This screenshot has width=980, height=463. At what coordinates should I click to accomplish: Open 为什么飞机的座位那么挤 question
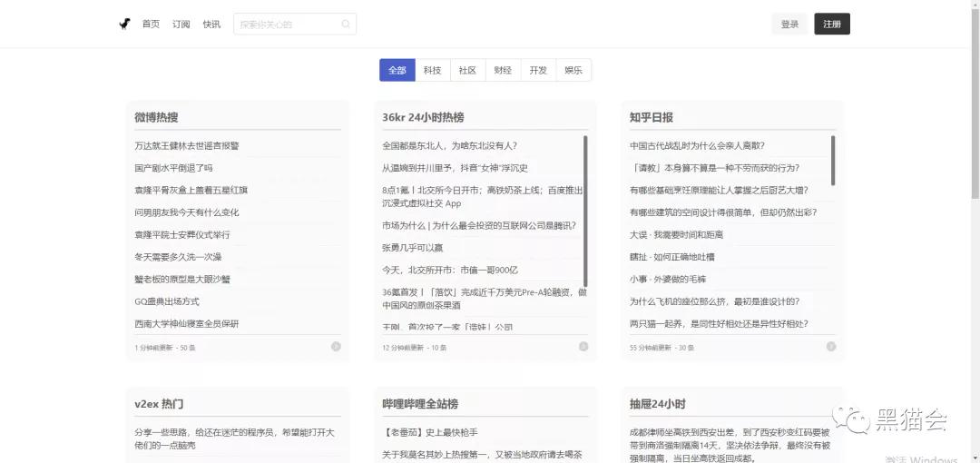[715, 301]
